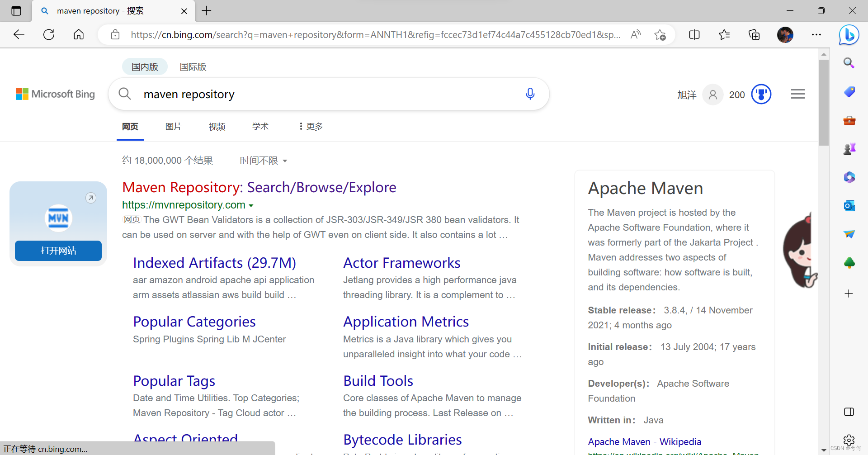Click the 打开网站 button
Image resolution: width=868 pixels, height=455 pixels.
[x=58, y=251]
